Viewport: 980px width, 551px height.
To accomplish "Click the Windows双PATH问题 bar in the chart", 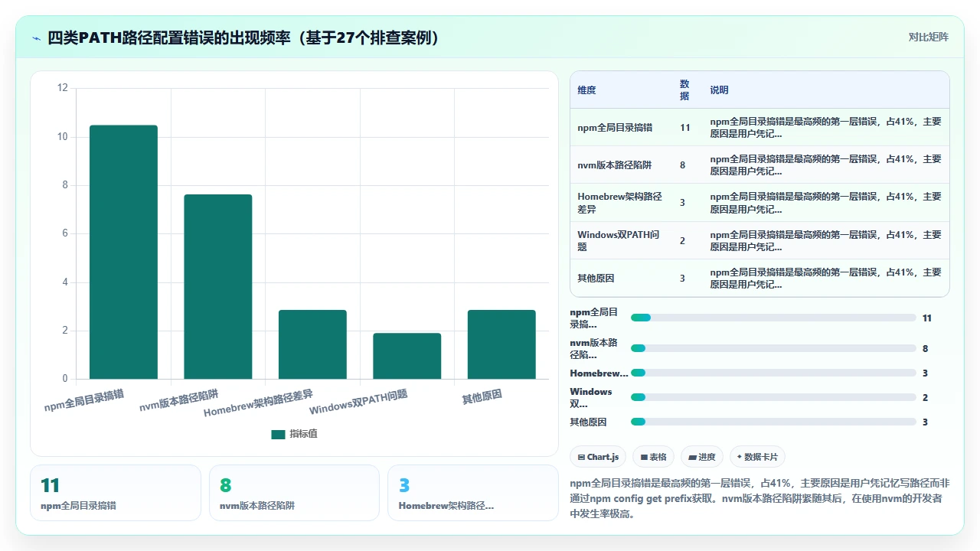I will pyautogui.click(x=407, y=356).
